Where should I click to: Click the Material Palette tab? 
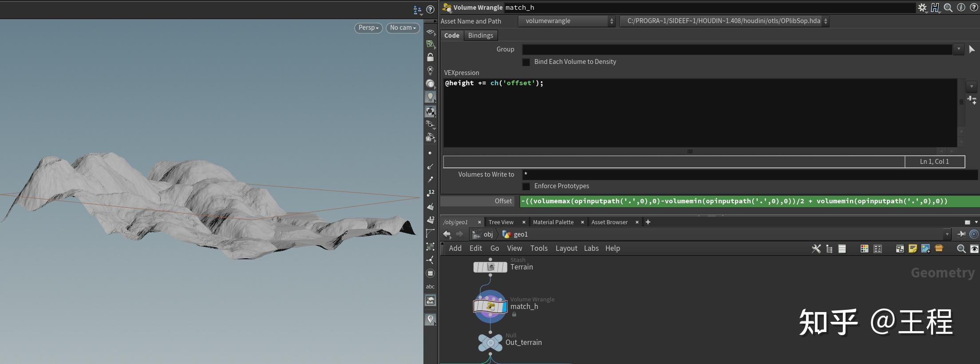pos(553,222)
